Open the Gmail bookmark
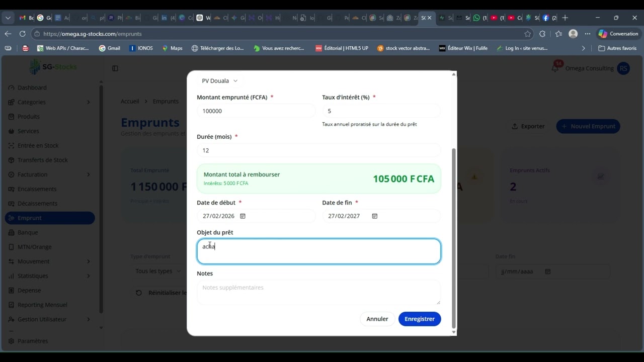 point(110,48)
